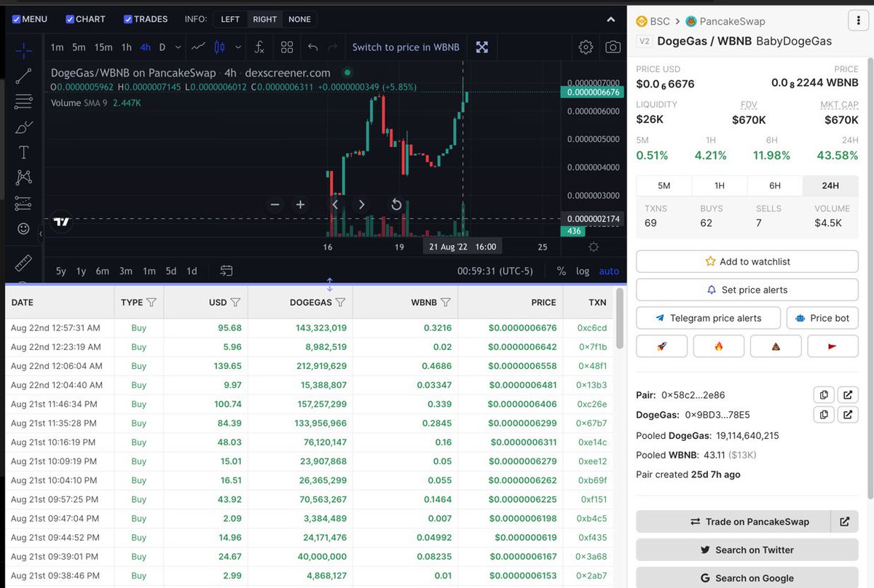Viewport: 874px width, 588px height.
Task: Open the go-to-date calendar icon
Action: pos(227,271)
